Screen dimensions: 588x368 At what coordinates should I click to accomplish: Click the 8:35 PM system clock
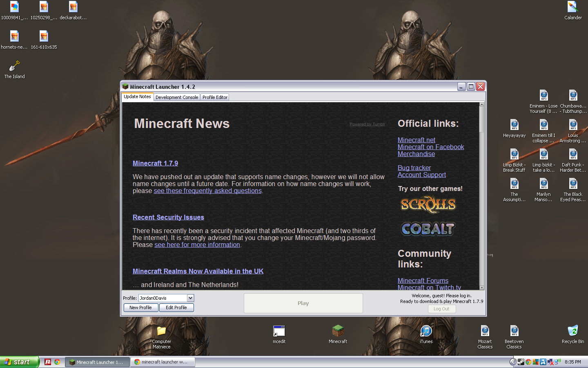click(573, 362)
